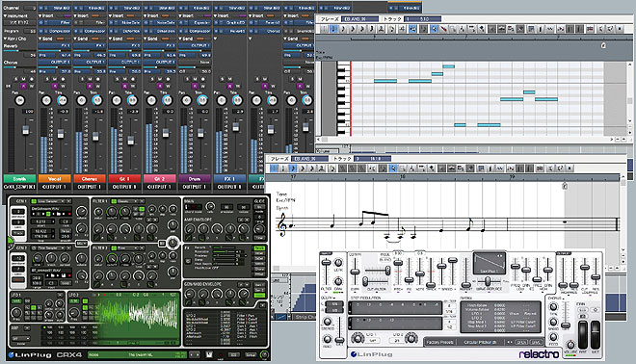Click the LinPlug logo in CRX4 plugin
The width and height of the screenshot is (636, 364).
click(x=31, y=354)
